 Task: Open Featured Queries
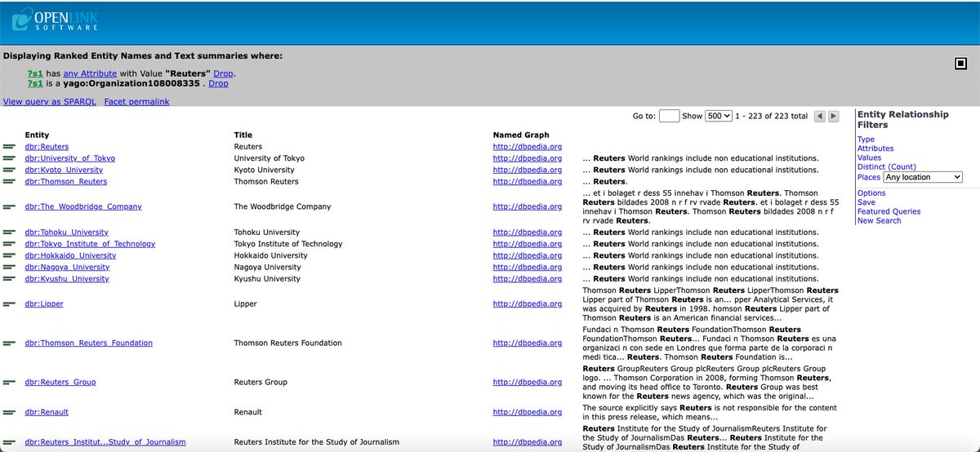pyautogui.click(x=889, y=211)
